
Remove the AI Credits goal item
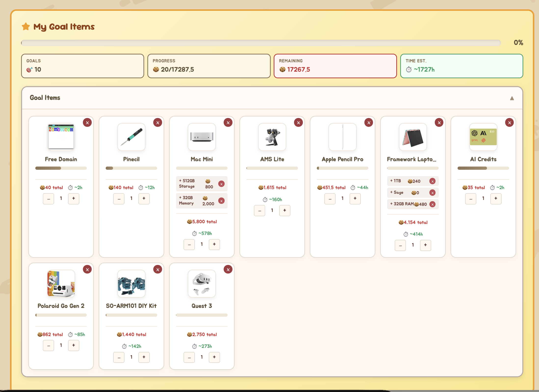(x=510, y=123)
